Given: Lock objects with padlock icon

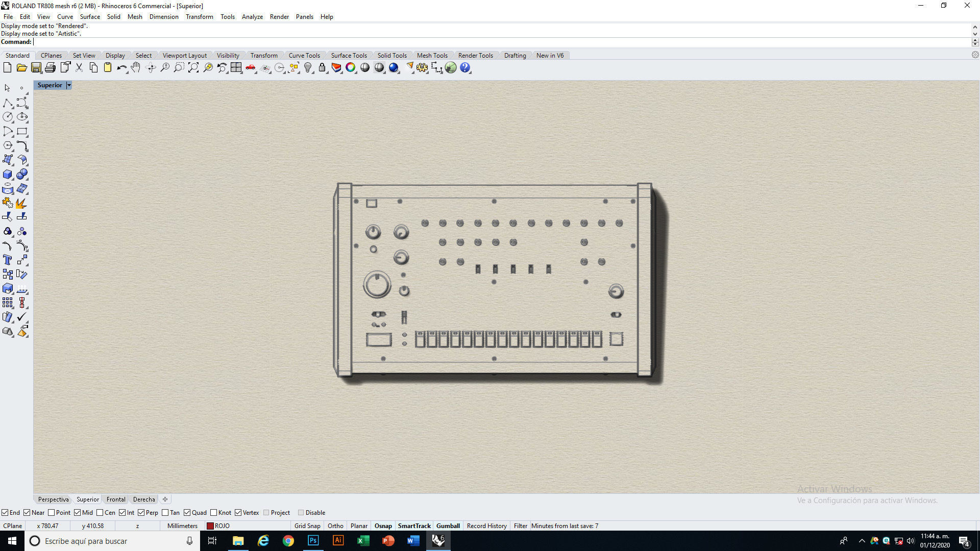Looking at the screenshot, I should tap(322, 67).
